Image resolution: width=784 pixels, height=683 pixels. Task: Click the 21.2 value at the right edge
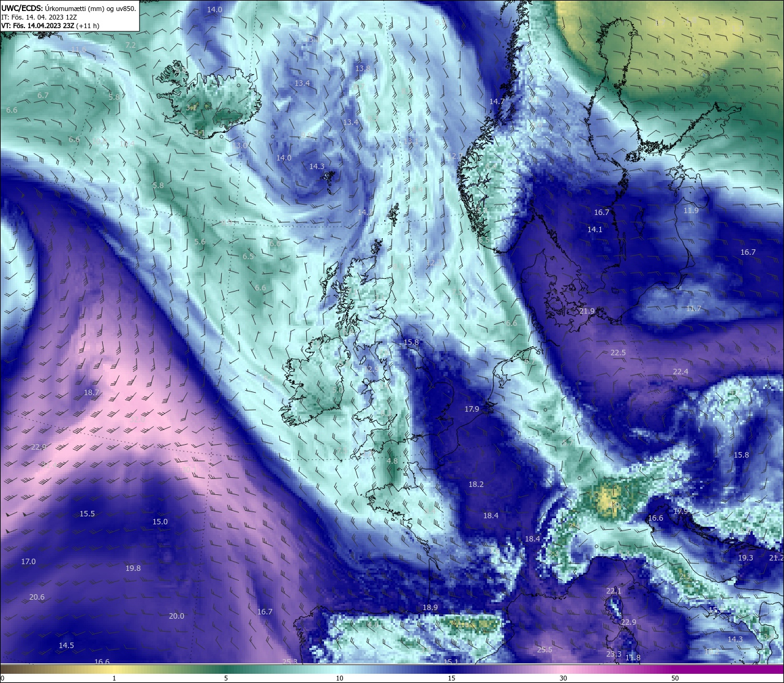point(776,558)
